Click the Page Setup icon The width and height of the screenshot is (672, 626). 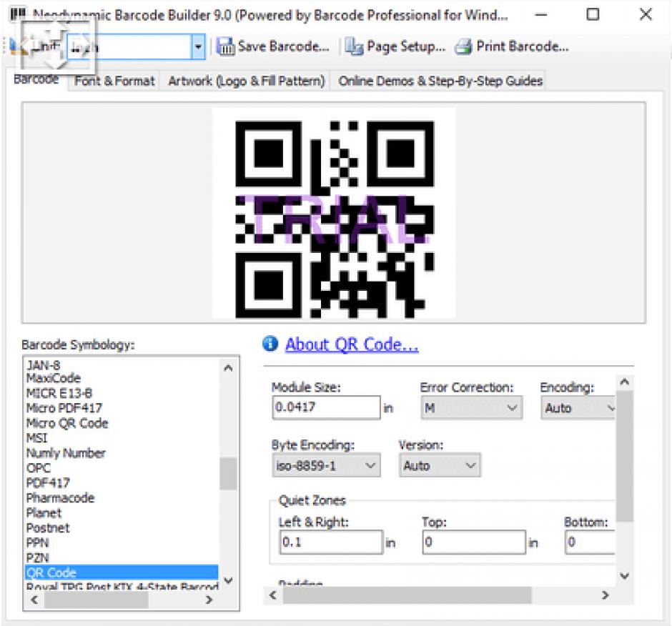(354, 47)
